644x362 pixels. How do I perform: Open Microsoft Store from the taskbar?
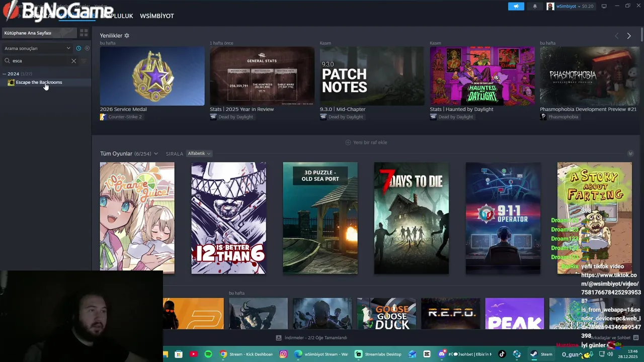179,354
